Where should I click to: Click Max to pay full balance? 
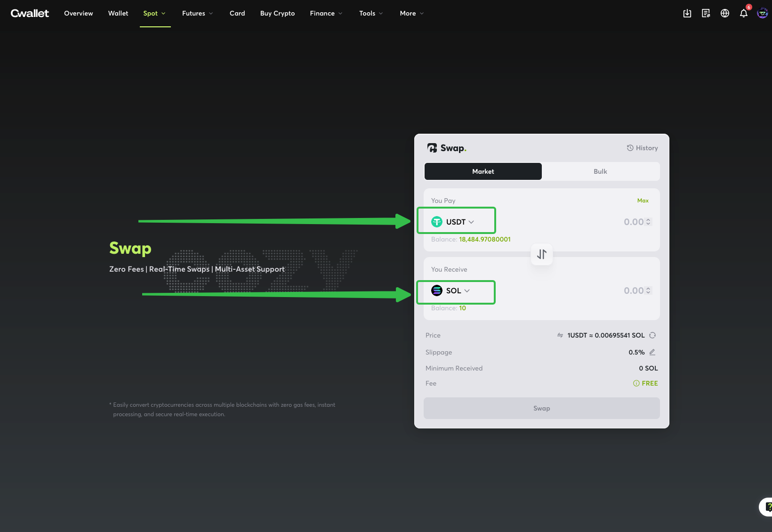(x=643, y=201)
